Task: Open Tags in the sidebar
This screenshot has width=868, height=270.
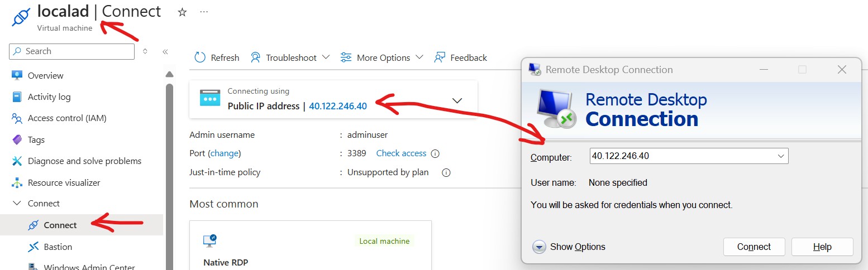Action: 36,140
